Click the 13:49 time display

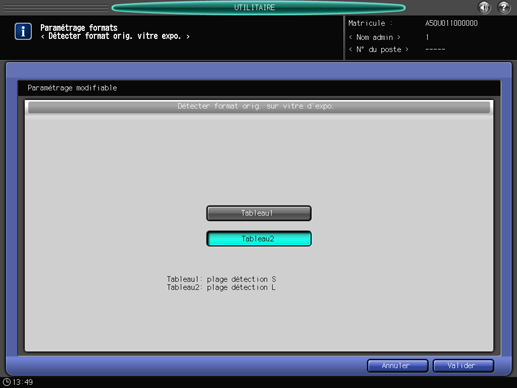coord(23,382)
